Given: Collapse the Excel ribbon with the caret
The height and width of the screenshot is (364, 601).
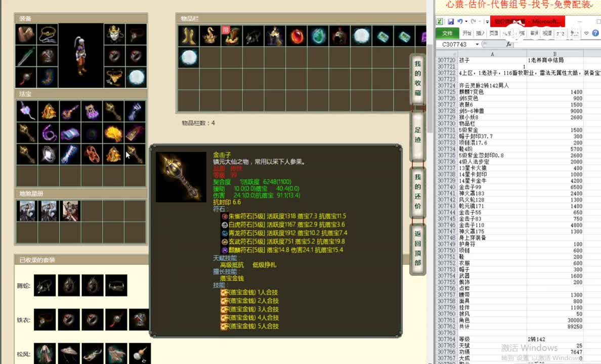Looking at the screenshot, I should 586,33.
